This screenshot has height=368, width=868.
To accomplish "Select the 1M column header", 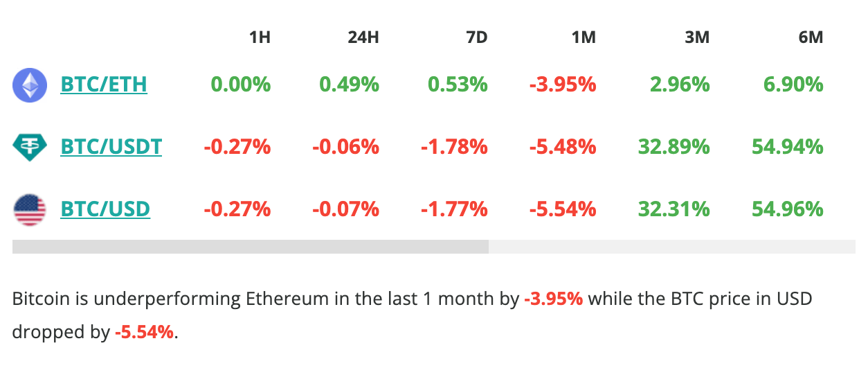I will point(584,37).
